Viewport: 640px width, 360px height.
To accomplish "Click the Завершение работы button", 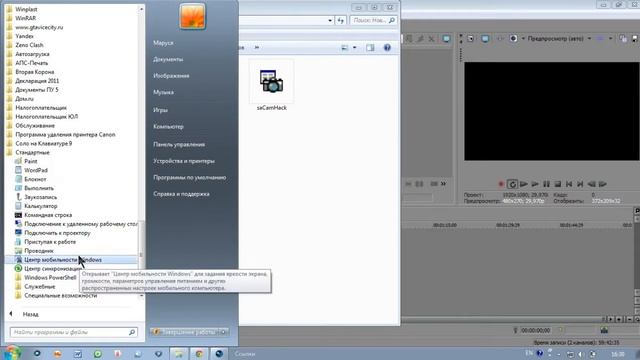I will tap(185, 332).
